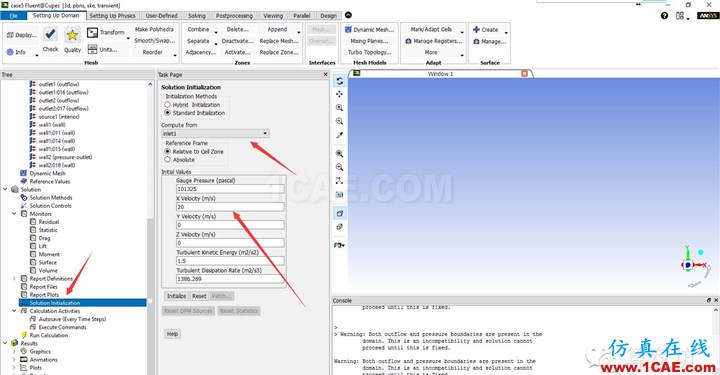Open the mesh Quality star icon
720x375 pixels.
pos(72,35)
